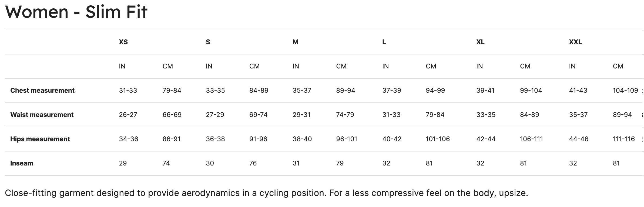The height and width of the screenshot is (207, 644).
Task: Click the Women - Slim Fit heading
Action: pyautogui.click(x=76, y=12)
